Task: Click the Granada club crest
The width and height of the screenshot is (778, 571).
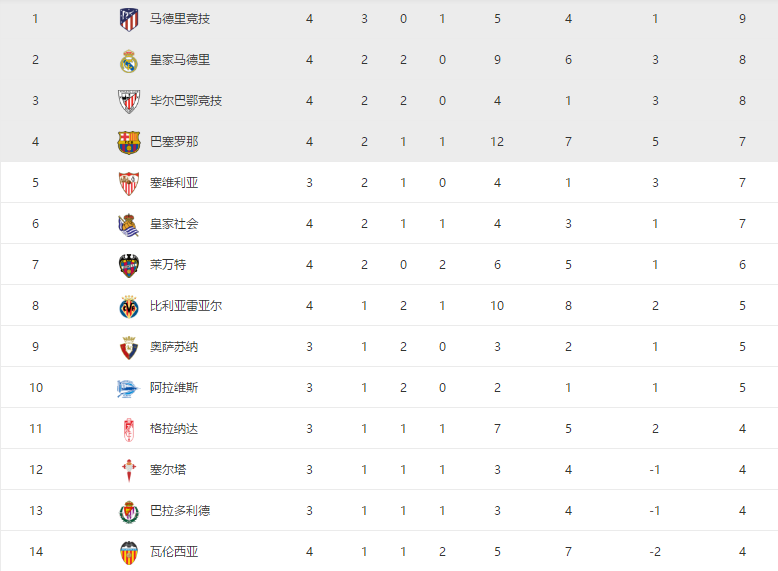Action: (129, 430)
